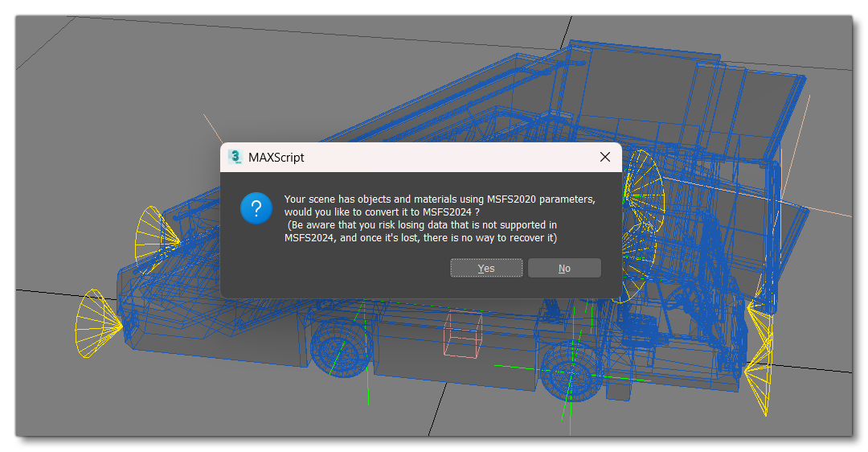Click Yes to convert scene to MSFS2024
868x452 pixels.
[486, 268]
